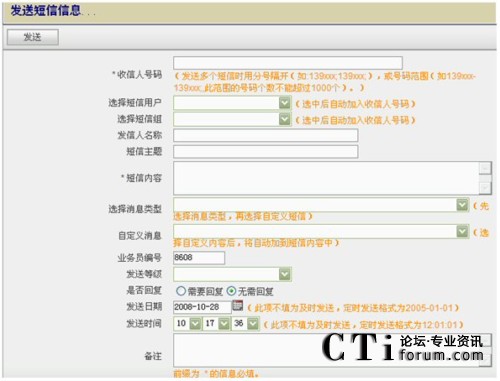500x381 pixels.
Task: Expand the 发送等级 dropdown
Action: [285, 274]
